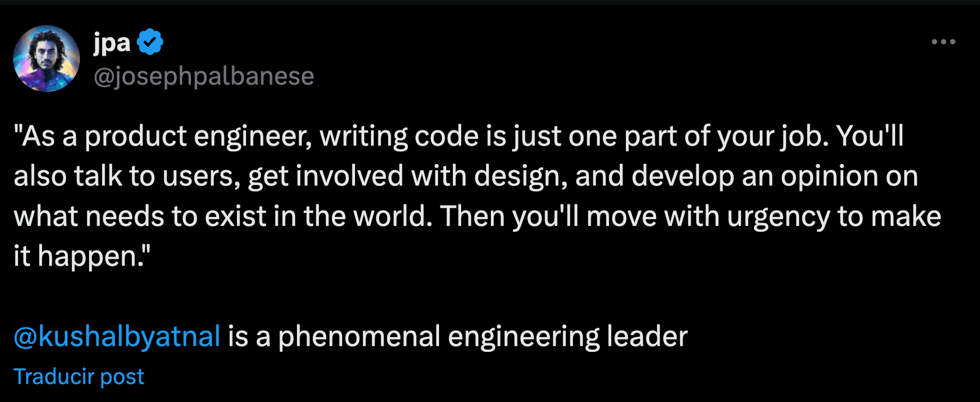Image resolution: width=980 pixels, height=402 pixels.
Task: Visit the profile of the mentioned user kushalbyatnal
Action: [117, 337]
